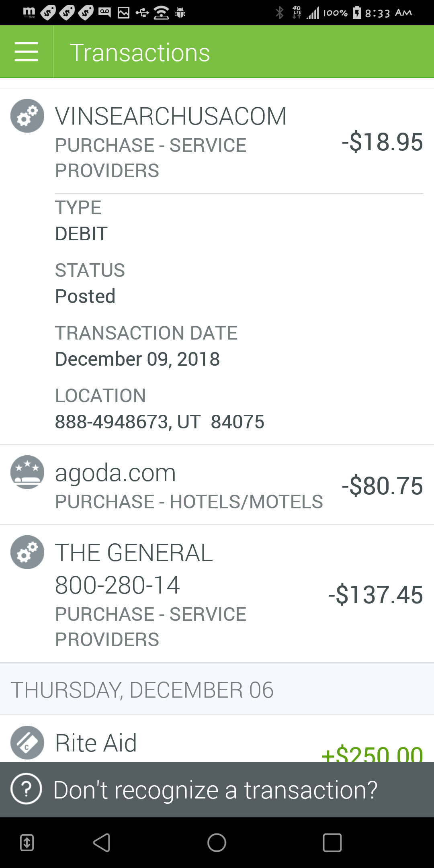Screen dimensions: 434x868
Task: Tap the Transactions header title
Action: (x=140, y=53)
